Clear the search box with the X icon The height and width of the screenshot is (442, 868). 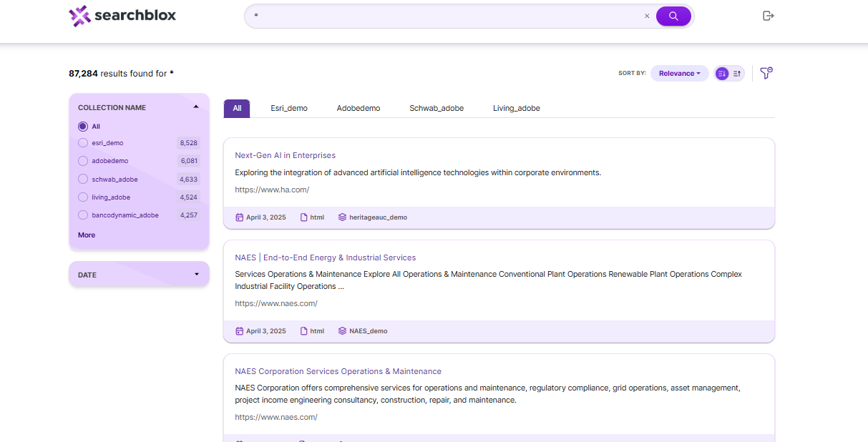[647, 16]
